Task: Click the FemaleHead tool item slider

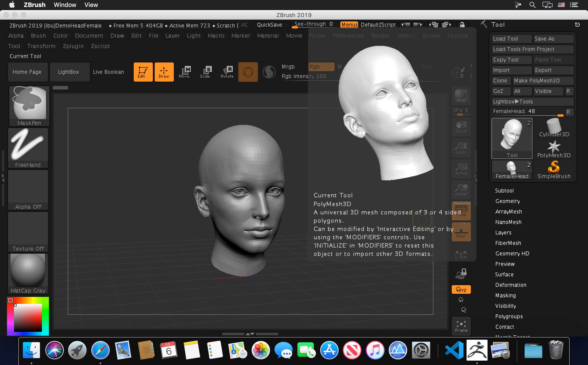Action: point(528,112)
